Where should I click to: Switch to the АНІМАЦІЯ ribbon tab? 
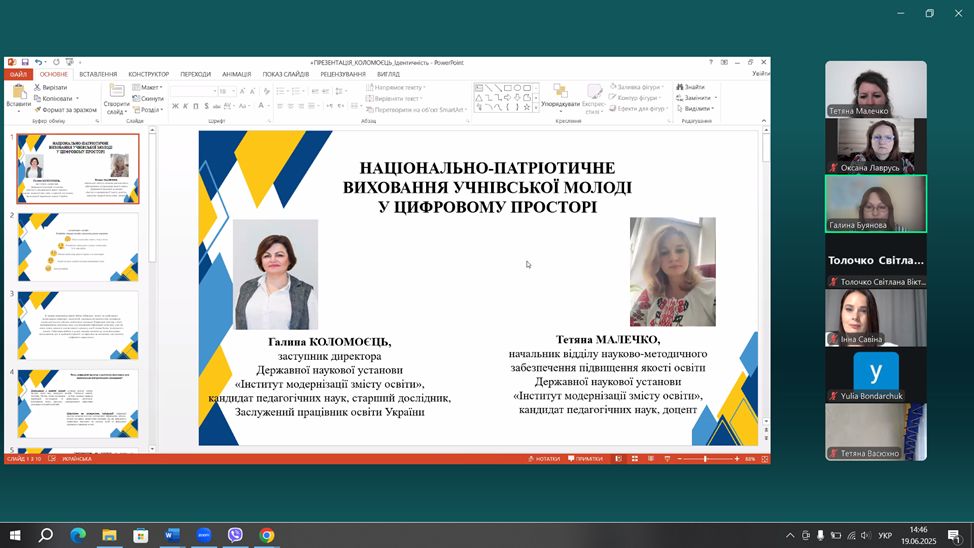[237, 74]
